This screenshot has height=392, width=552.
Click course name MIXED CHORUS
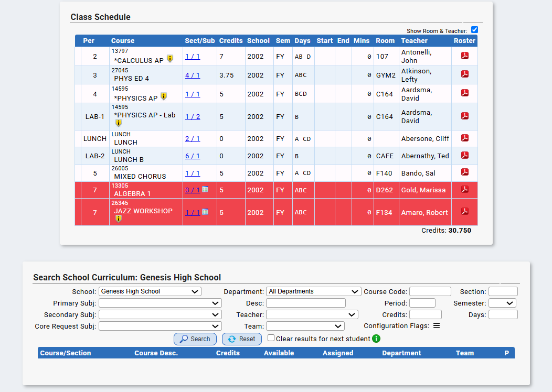click(x=140, y=177)
